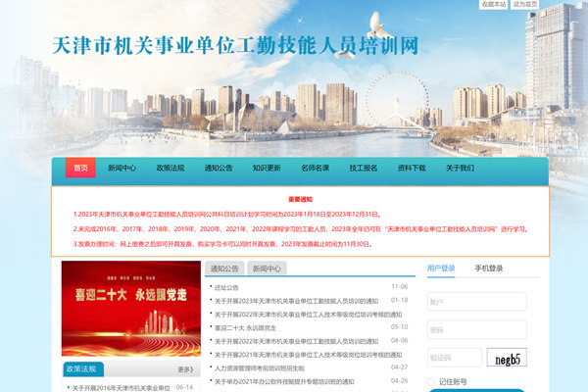Go to 知识更新 in the navigation bar
Image resolution: width=588 pixels, height=392 pixels.
pos(267,168)
